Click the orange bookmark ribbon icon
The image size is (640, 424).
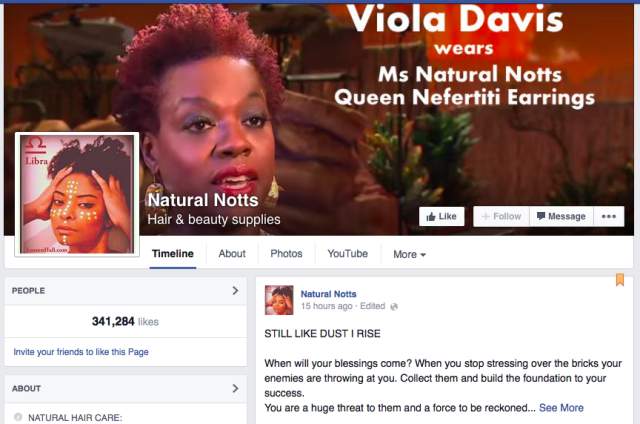(x=620, y=280)
